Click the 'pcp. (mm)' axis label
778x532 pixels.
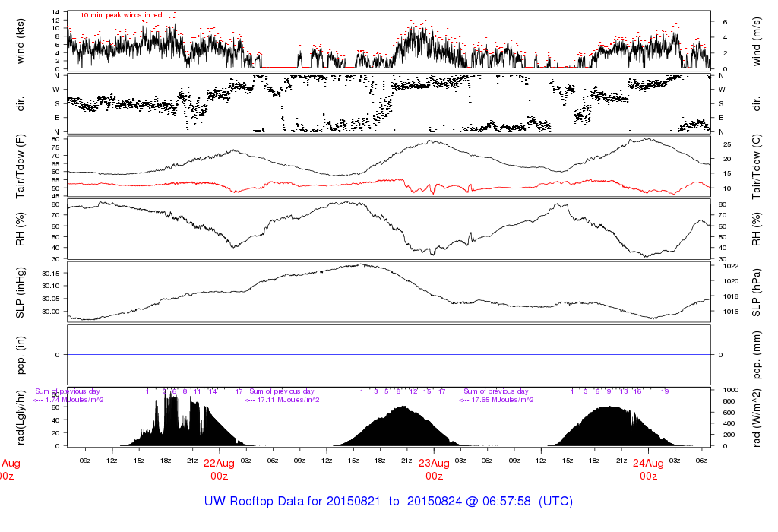coord(756,355)
